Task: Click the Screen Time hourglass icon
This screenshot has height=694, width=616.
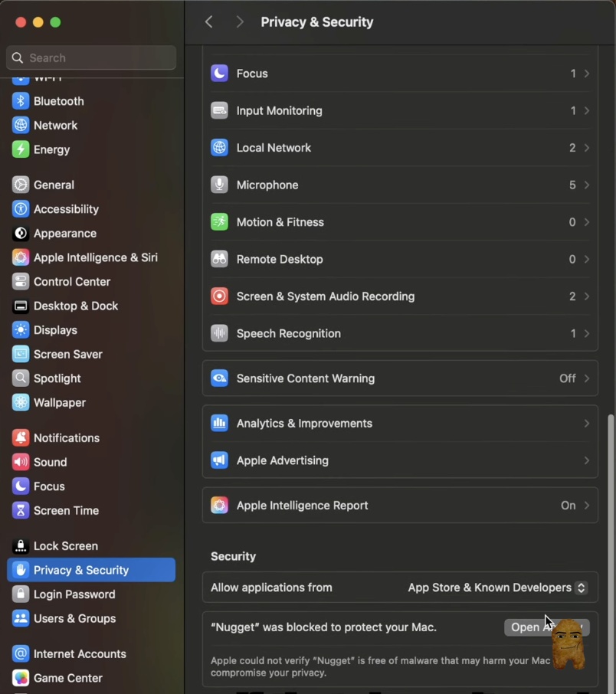Action: [x=21, y=511]
